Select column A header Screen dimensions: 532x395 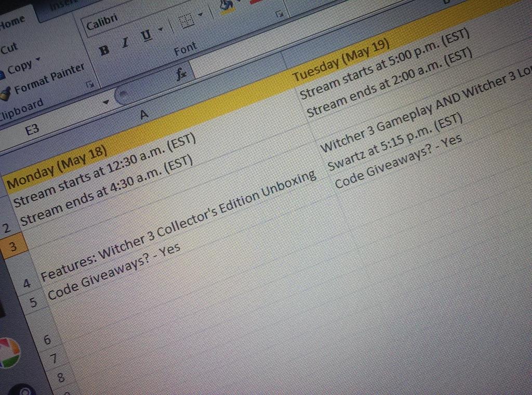[144, 114]
